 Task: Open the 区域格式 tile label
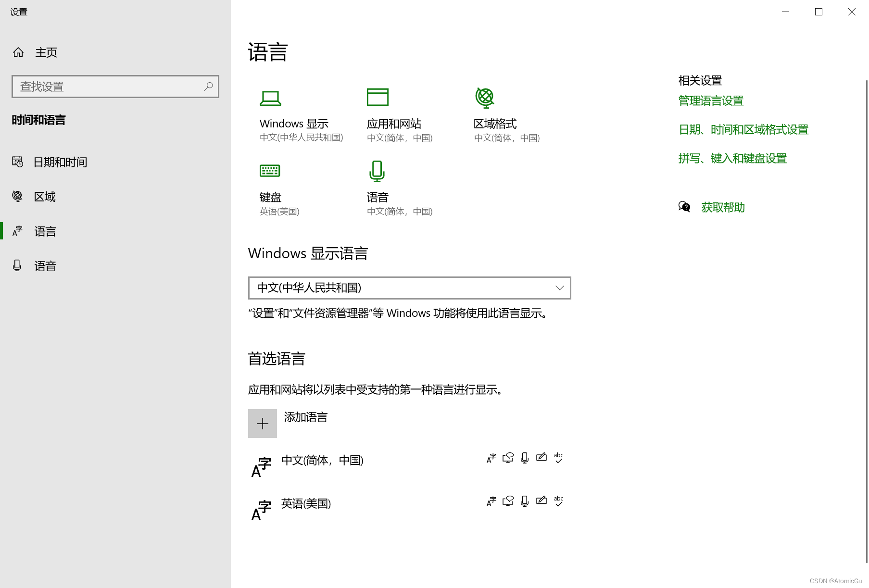[495, 124]
